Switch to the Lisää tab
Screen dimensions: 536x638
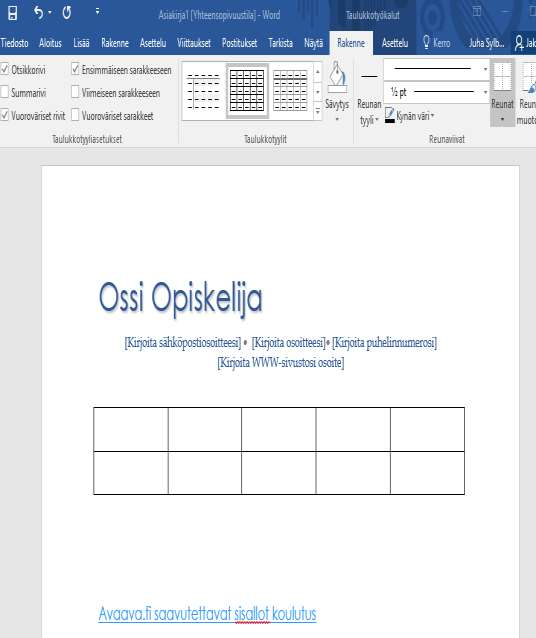tap(81, 43)
